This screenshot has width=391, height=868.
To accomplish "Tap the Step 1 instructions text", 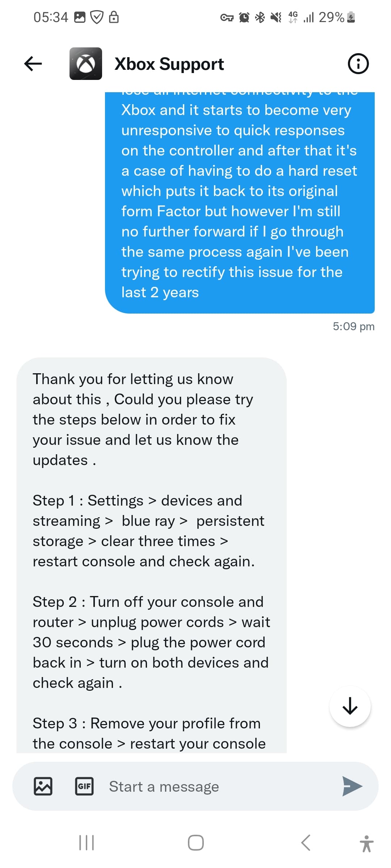I will click(148, 531).
